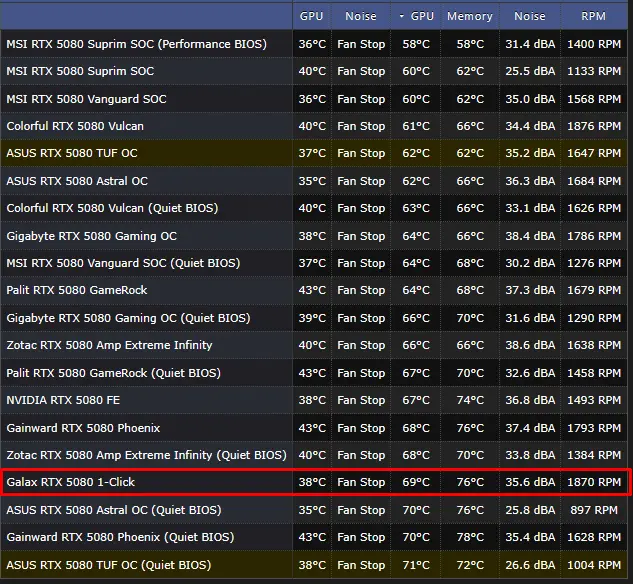The width and height of the screenshot is (633, 584).
Task: Click NVIDIA RTX 5080 FE name
Action: [x=63, y=400]
